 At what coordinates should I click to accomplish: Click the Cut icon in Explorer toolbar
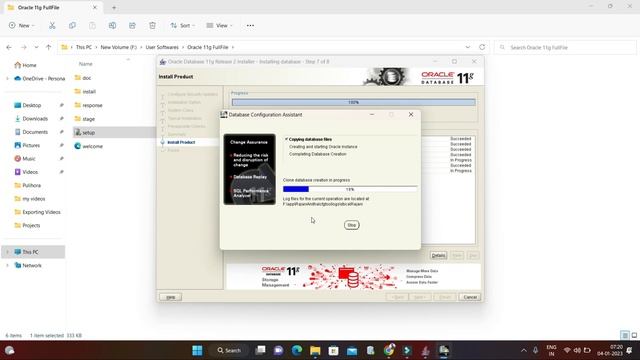52,25
